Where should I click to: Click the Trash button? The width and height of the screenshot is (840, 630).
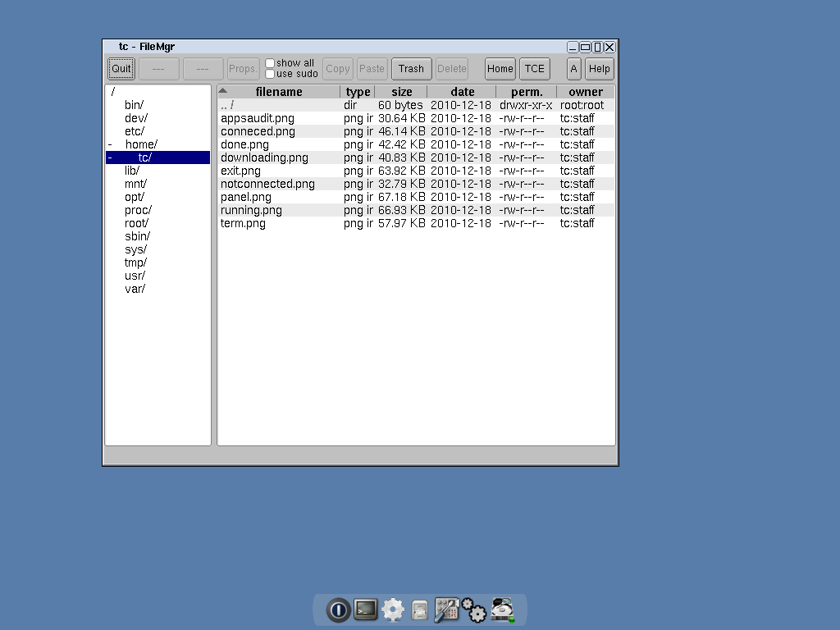coord(411,69)
